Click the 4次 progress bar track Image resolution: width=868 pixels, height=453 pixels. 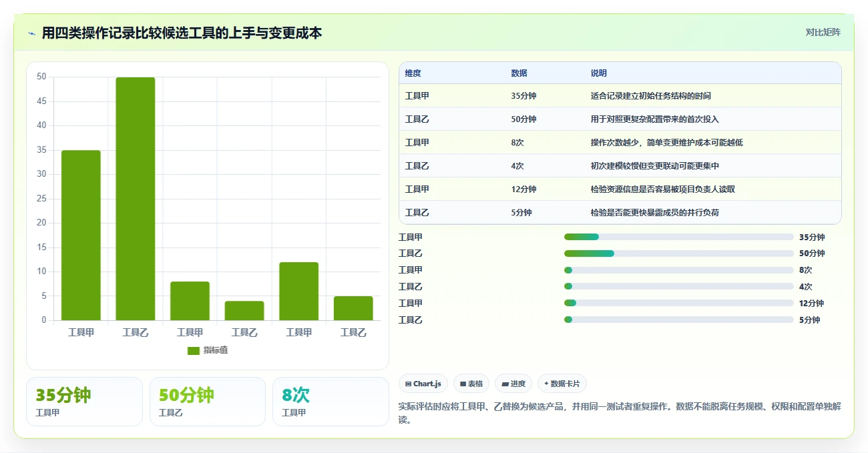tap(678, 287)
